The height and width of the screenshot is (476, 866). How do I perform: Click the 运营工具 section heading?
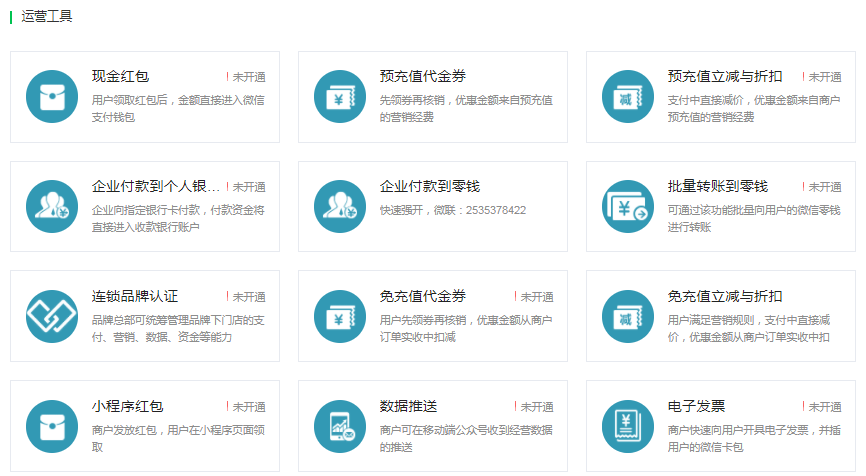(x=46, y=16)
